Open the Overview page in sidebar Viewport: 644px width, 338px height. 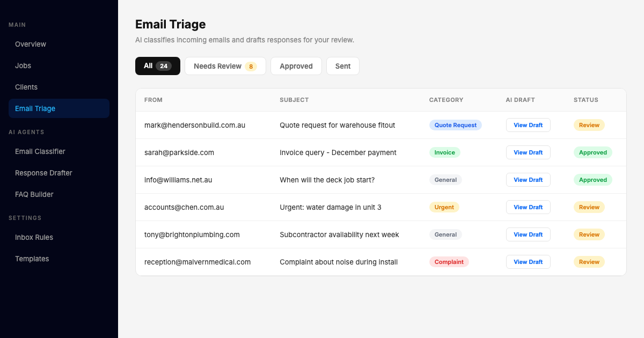31,44
